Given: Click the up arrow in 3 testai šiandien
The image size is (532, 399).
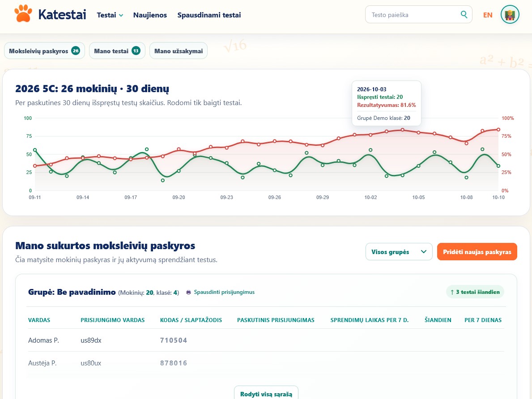Looking at the screenshot, I should pos(452,292).
